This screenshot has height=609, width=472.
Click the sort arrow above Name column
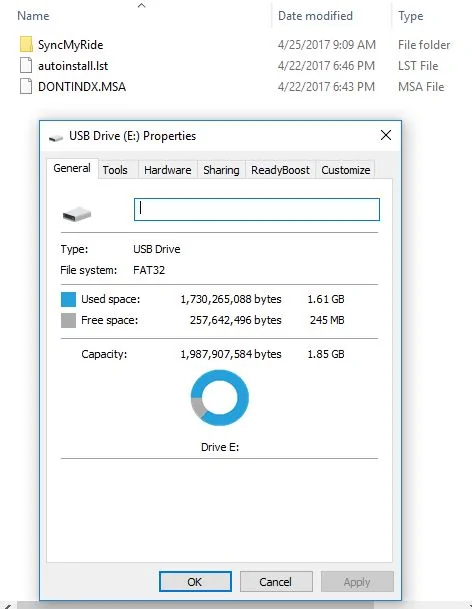142,5
